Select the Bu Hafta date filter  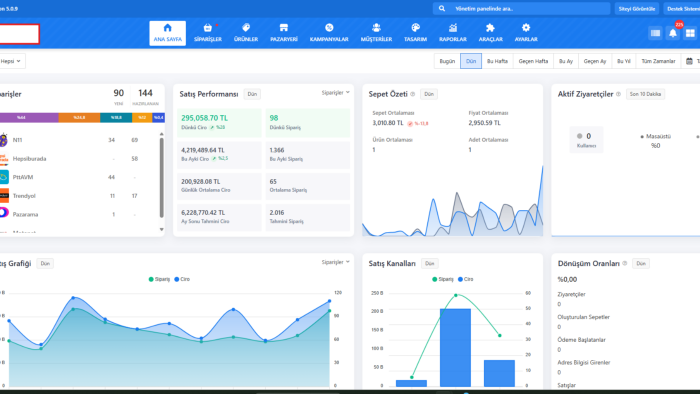click(497, 61)
